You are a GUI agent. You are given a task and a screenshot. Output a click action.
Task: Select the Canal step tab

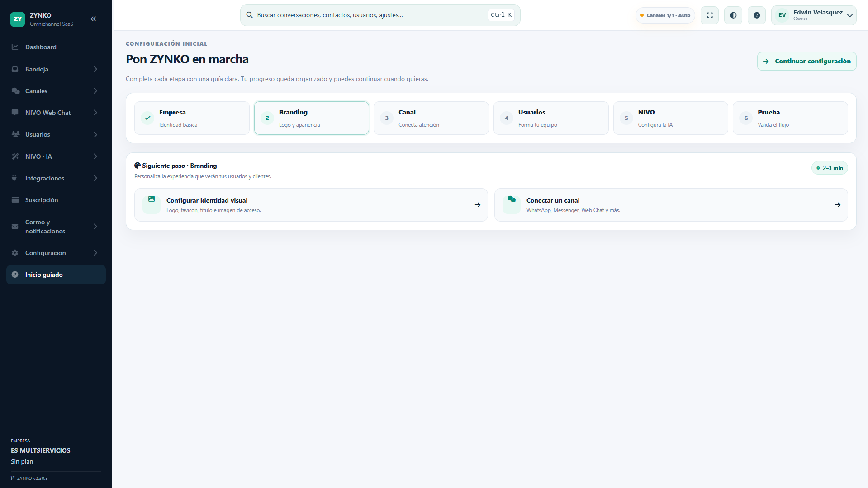coord(431,118)
